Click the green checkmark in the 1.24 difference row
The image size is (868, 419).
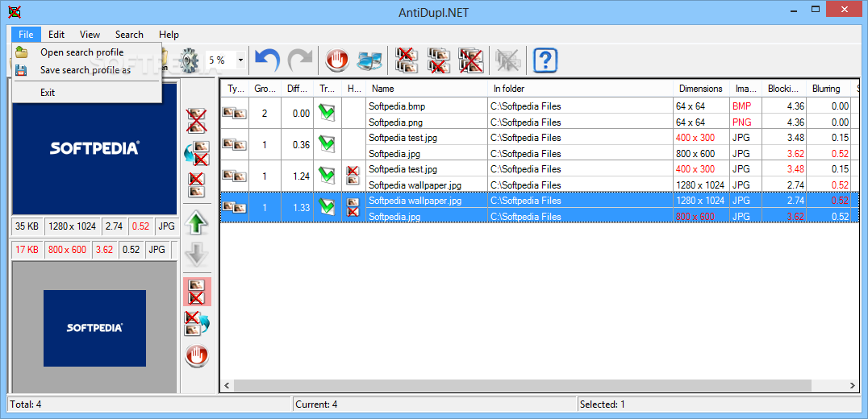click(327, 176)
